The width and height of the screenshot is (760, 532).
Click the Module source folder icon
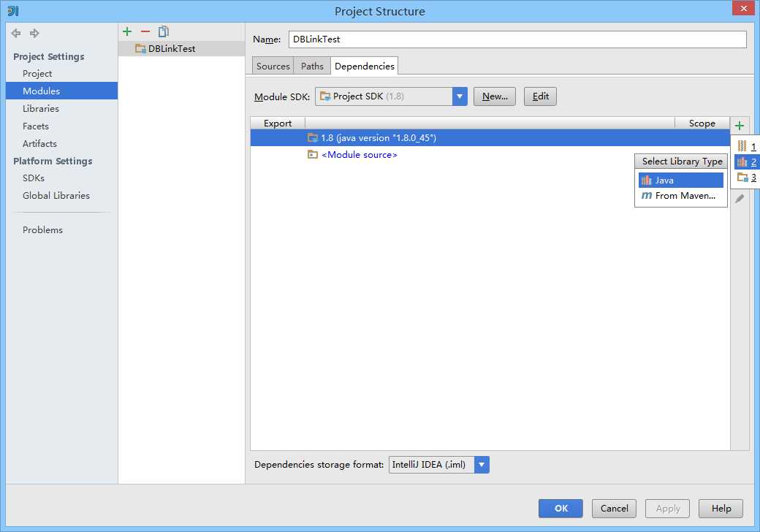coord(313,155)
